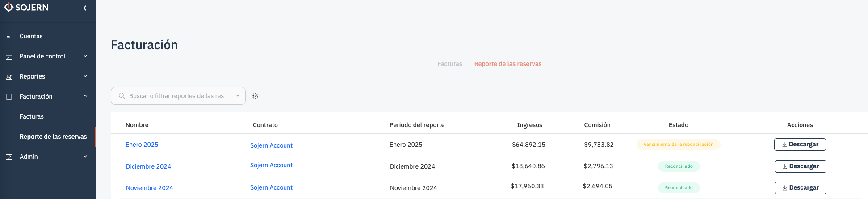Click Sojern Account link for Noviembre 2024

(x=271, y=187)
